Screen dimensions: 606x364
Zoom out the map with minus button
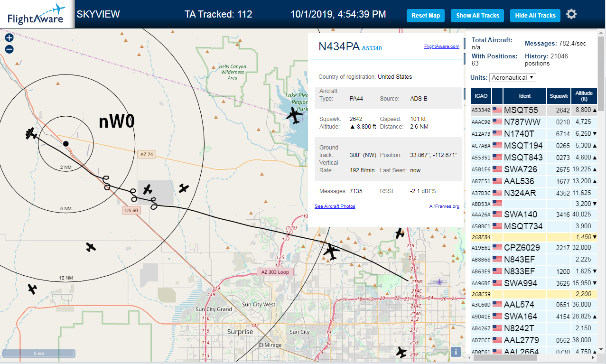pos(9,49)
